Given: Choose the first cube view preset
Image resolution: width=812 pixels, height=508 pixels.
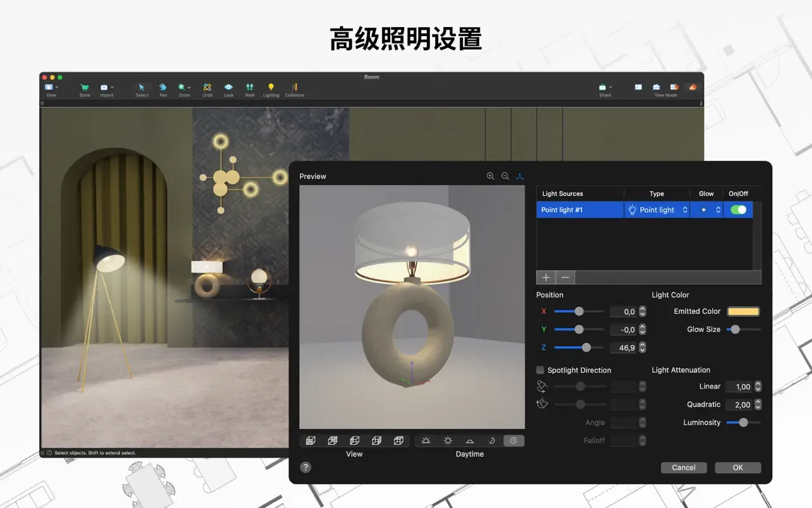Looking at the screenshot, I should coord(311,441).
